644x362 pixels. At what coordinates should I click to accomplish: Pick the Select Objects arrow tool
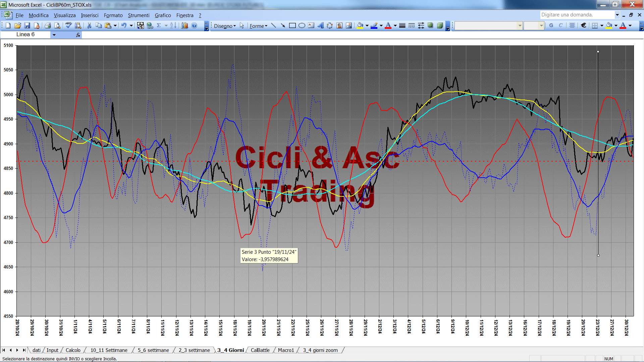(x=242, y=25)
